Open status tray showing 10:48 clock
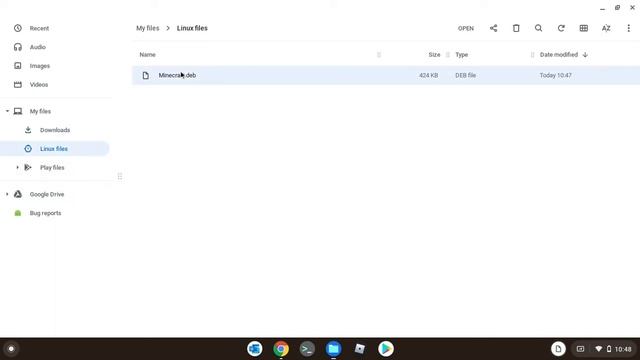 (x=614, y=349)
